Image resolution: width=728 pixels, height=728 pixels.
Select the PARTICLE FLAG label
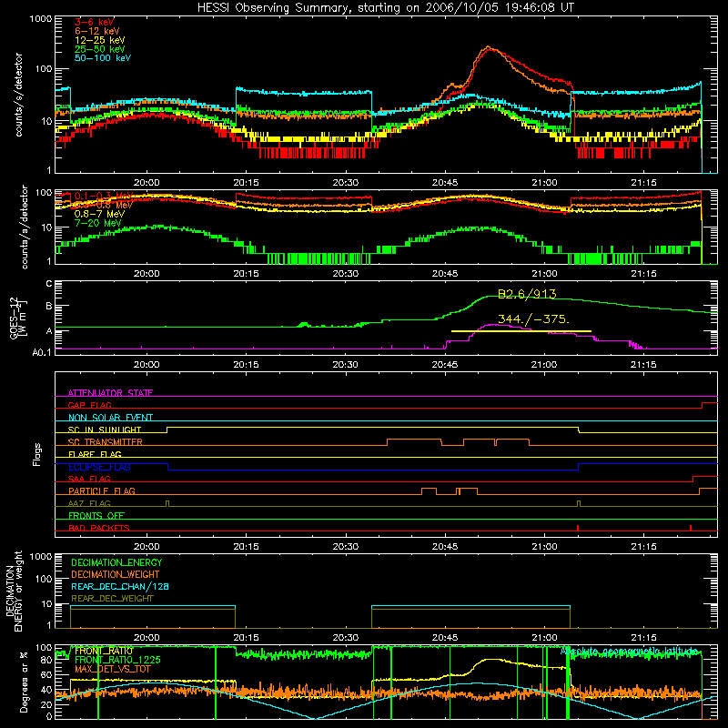[102, 491]
